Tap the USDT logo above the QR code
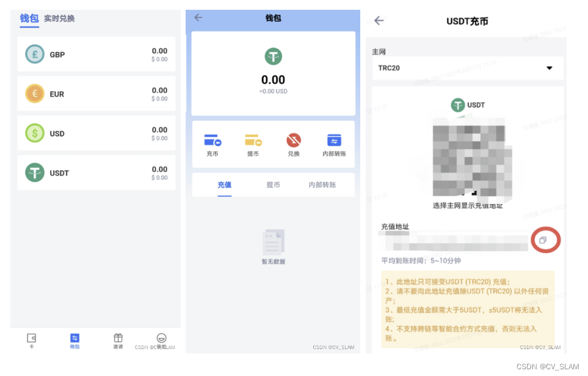 coord(457,105)
